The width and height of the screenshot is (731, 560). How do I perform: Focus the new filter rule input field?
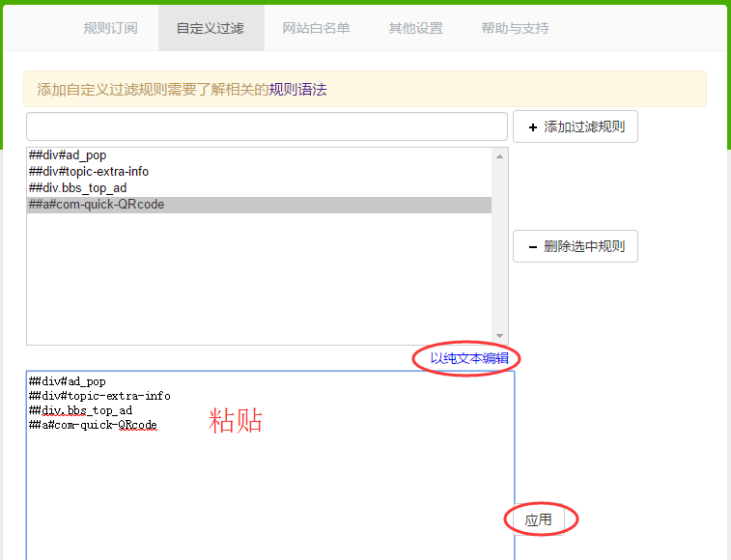[x=267, y=126]
